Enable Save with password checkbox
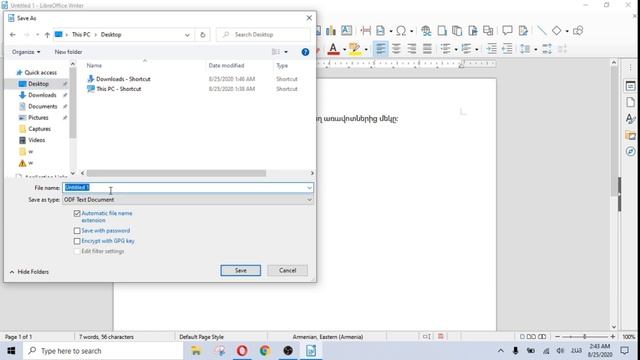Viewport: 640px width, 360px height. 77,231
